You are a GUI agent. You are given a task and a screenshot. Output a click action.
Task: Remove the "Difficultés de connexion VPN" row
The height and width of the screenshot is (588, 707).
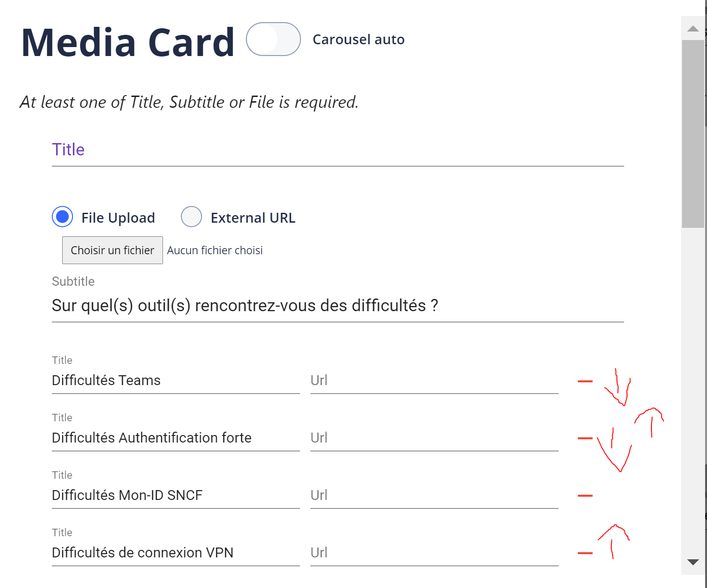[x=585, y=553]
